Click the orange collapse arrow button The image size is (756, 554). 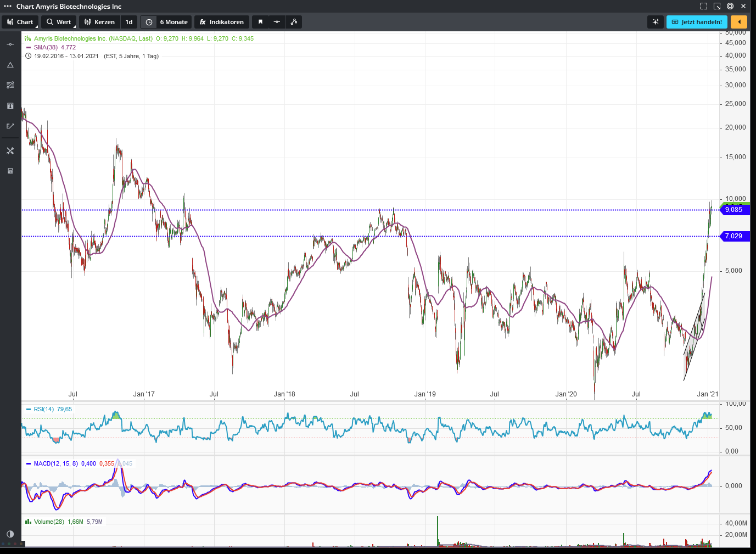click(739, 22)
